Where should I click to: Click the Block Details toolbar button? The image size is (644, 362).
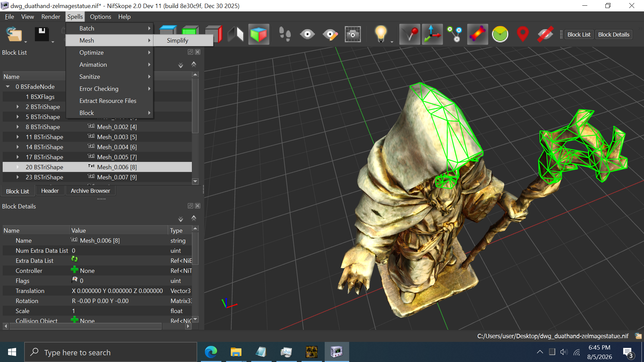pos(613,35)
